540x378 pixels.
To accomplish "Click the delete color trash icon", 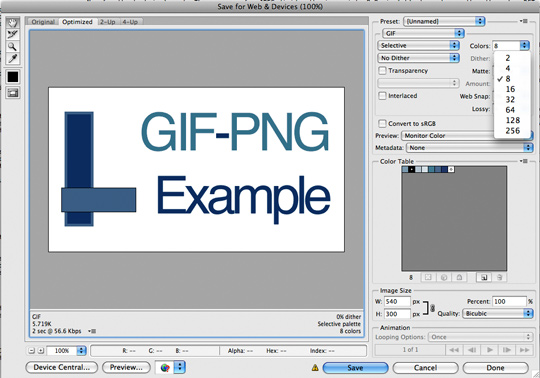I will (x=499, y=277).
